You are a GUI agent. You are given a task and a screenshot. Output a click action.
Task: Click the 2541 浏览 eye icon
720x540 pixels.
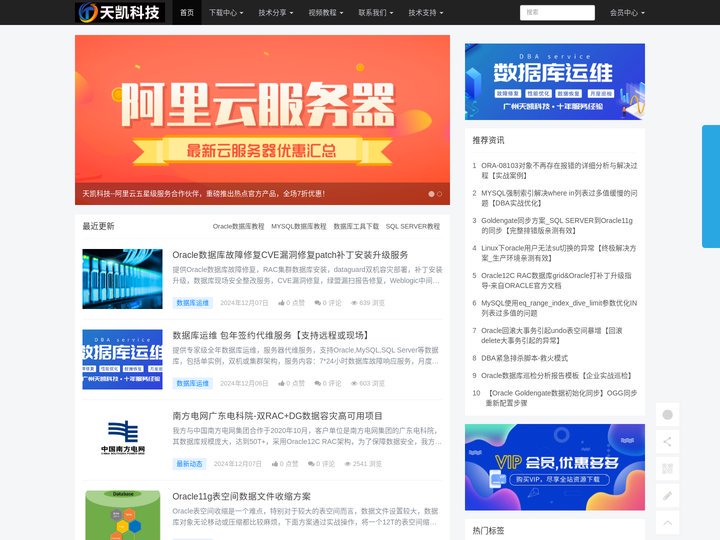pyautogui.click(x=348, y=464)
